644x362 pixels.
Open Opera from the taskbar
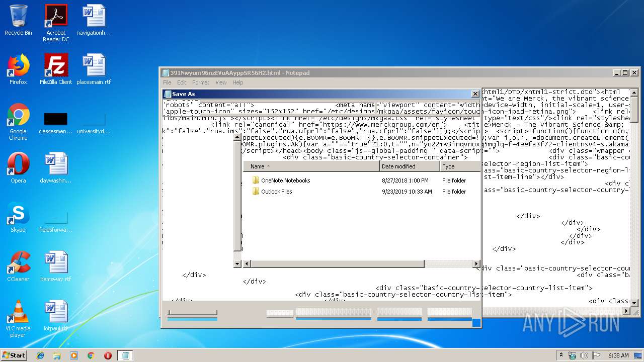click(108, 355)
